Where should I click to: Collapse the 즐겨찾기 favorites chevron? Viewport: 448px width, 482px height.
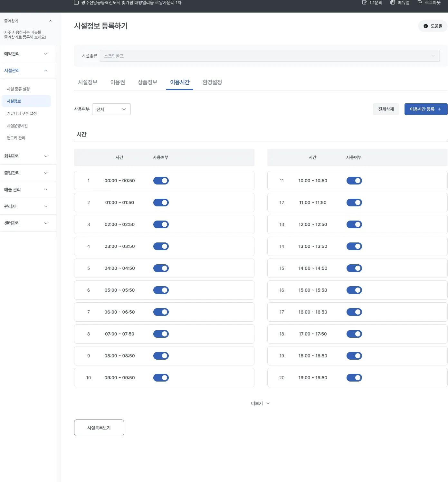click(50, 21)
